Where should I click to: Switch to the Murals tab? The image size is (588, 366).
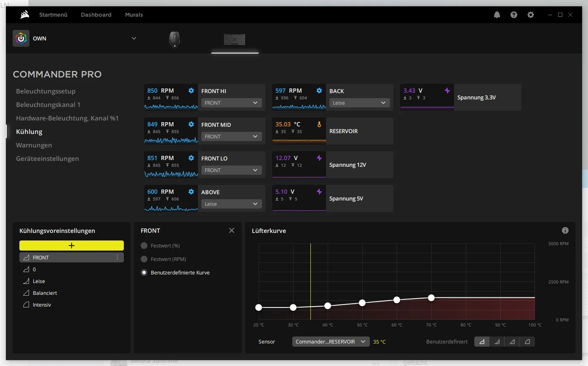coord(134,15)
